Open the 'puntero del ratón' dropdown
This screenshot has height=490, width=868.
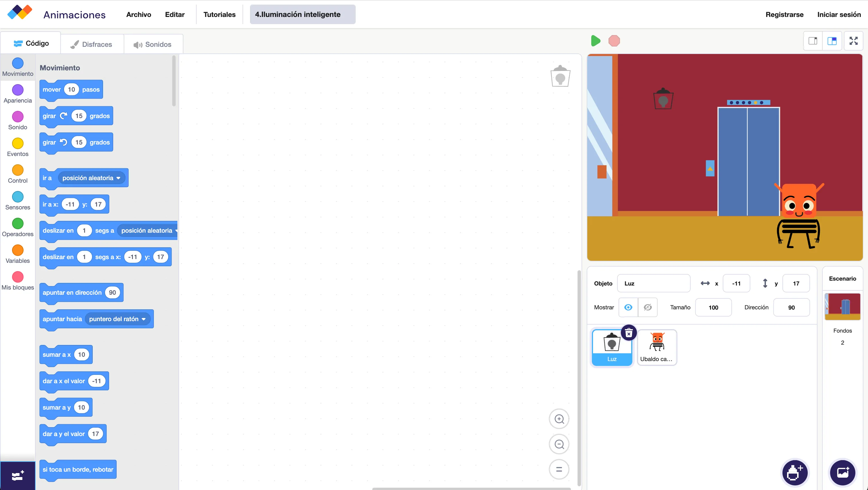click(x=144, y=319)
